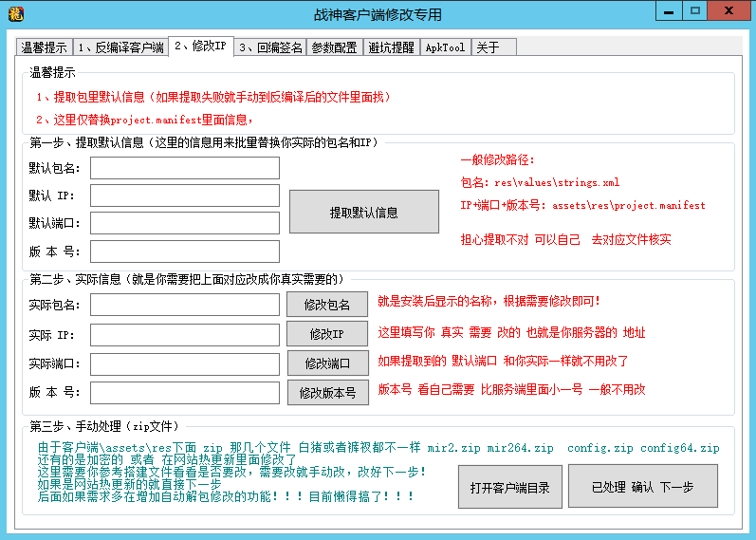The image size is (756, 540).
Task: Go to the 参数配置 tab
Action: [334, 47]
